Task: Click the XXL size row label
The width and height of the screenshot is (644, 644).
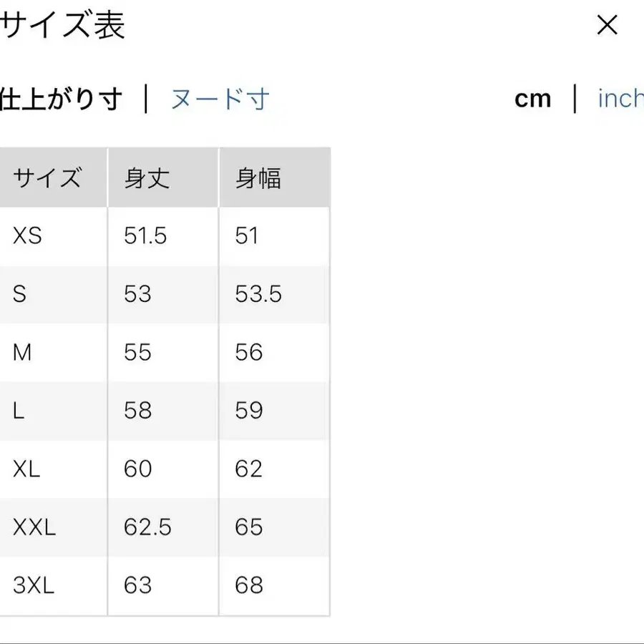Action: click(34, 527)
